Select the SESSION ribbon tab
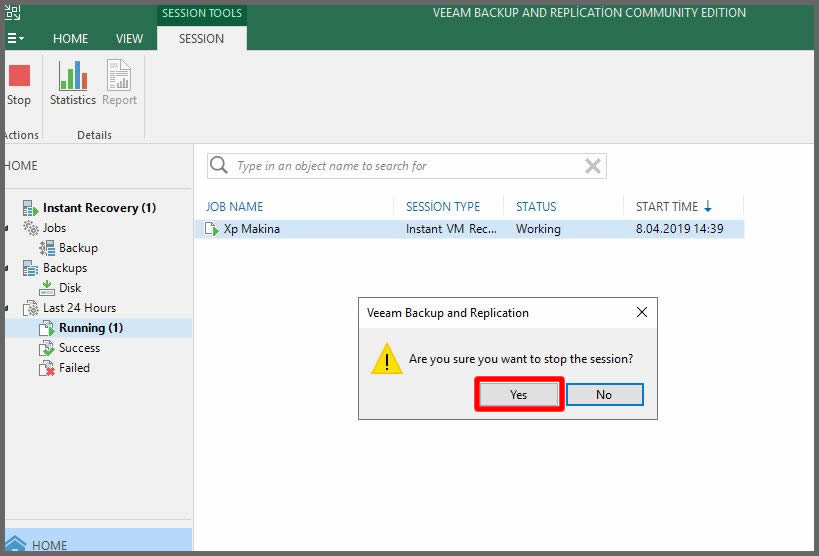Image resolution: width=819 pixels, height=556 pixels. [201, 39]
